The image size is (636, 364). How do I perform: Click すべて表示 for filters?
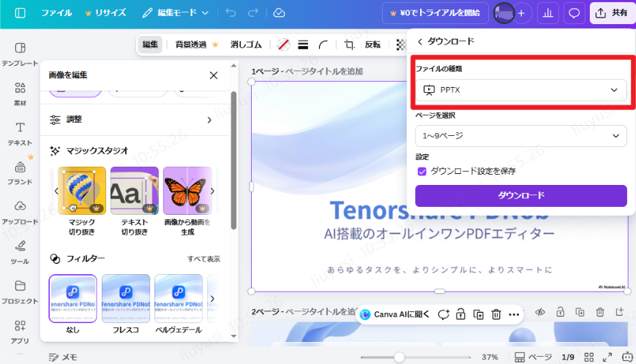tap(203, 259)
